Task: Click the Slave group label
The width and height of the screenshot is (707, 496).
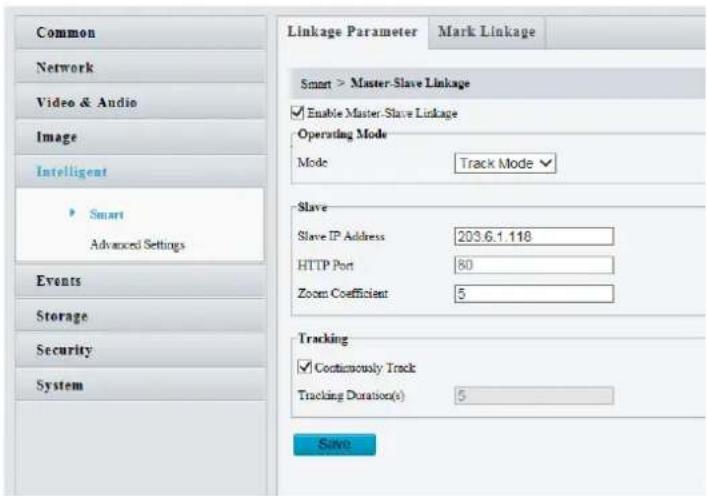Action: [312, 207]
